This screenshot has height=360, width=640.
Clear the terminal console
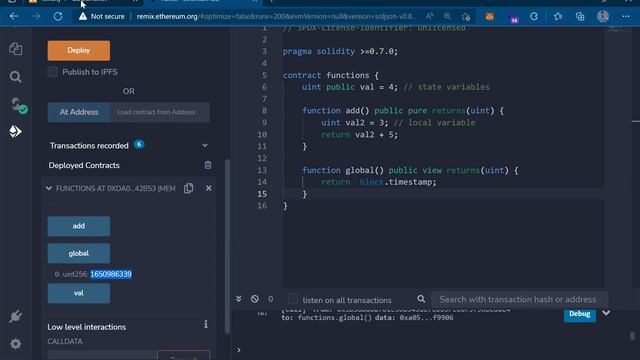coord(255,299)
